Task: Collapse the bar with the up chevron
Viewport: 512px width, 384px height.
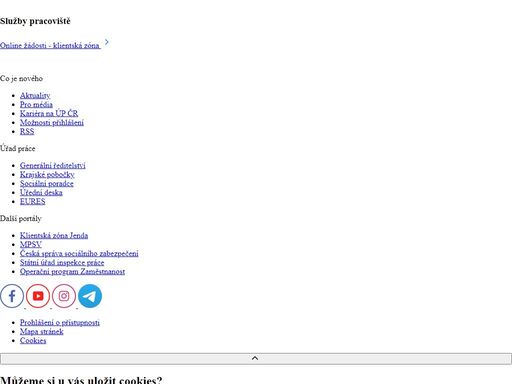Action: point(256,358)
